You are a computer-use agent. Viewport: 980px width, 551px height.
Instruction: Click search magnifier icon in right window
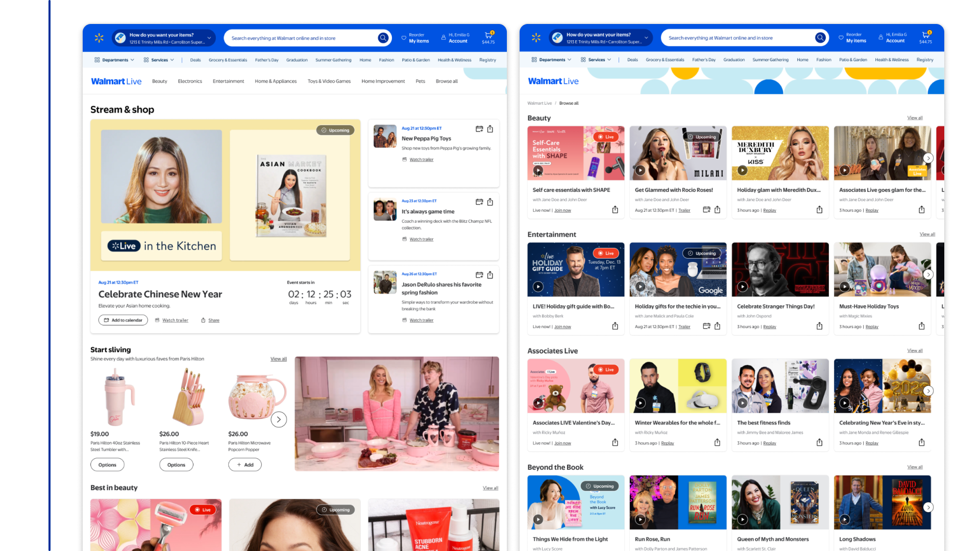820,38
